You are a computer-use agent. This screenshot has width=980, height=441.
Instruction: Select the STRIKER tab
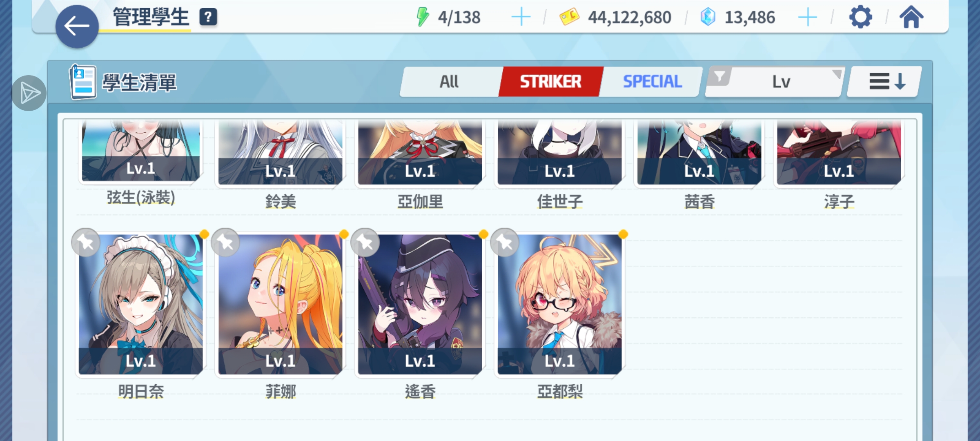coord(550,82)
